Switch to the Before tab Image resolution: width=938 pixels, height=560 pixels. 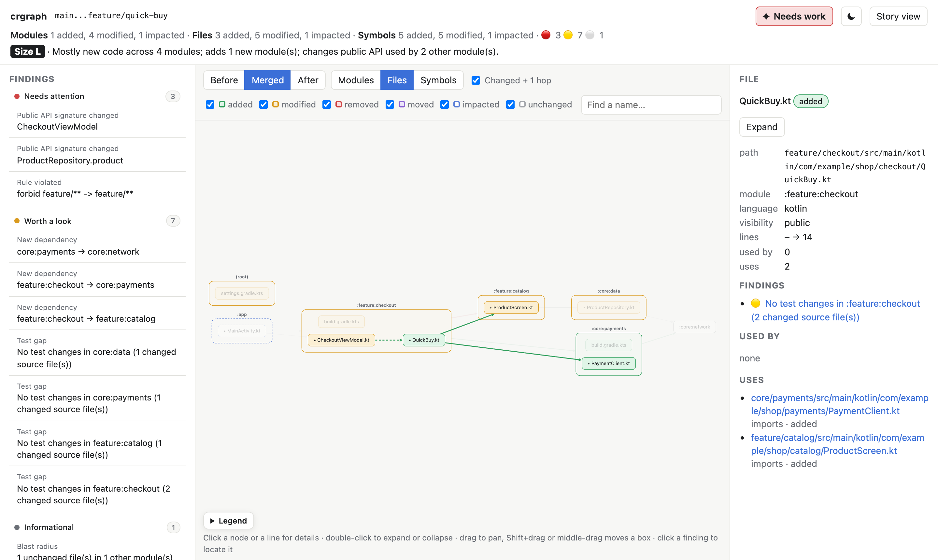(x=224, y=80)
